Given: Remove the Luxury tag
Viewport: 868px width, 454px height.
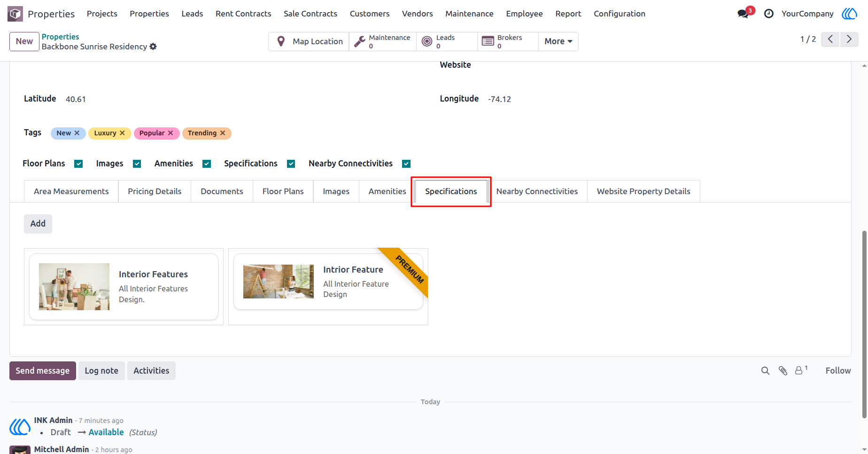Looking at the screenshot, I should click(122, 133).
